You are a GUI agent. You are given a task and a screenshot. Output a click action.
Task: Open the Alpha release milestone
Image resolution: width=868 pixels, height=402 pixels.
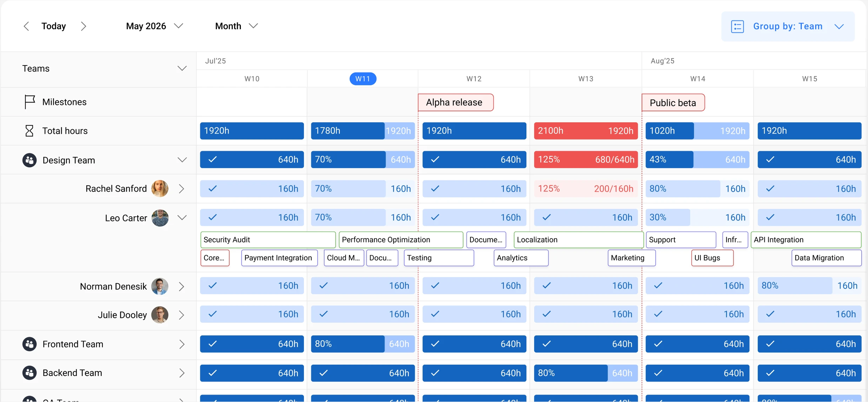[x=456, y=103]
